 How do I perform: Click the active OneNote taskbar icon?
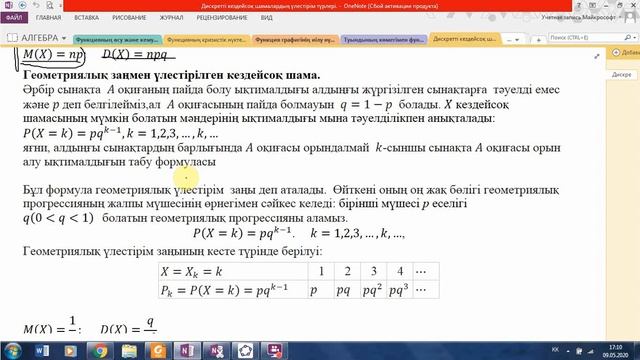coord(187,351)
